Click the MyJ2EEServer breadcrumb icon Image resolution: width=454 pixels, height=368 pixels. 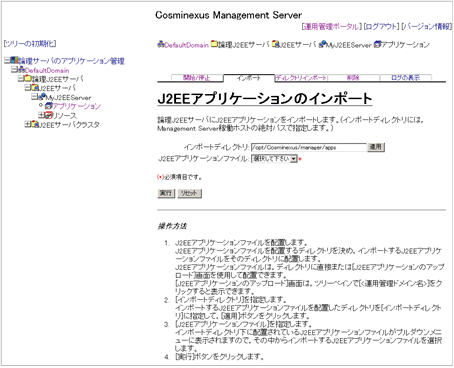(322, 44)
